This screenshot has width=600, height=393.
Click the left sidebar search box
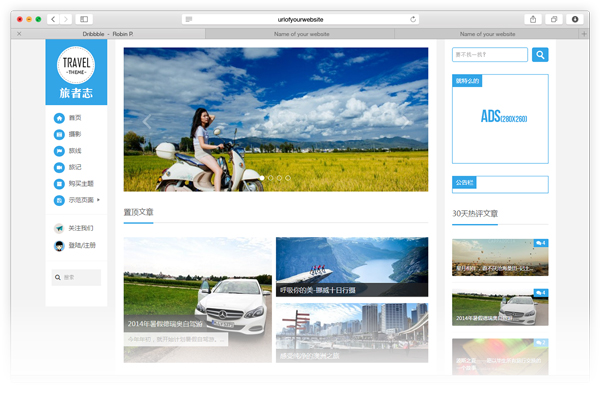[x=76, y=277]
